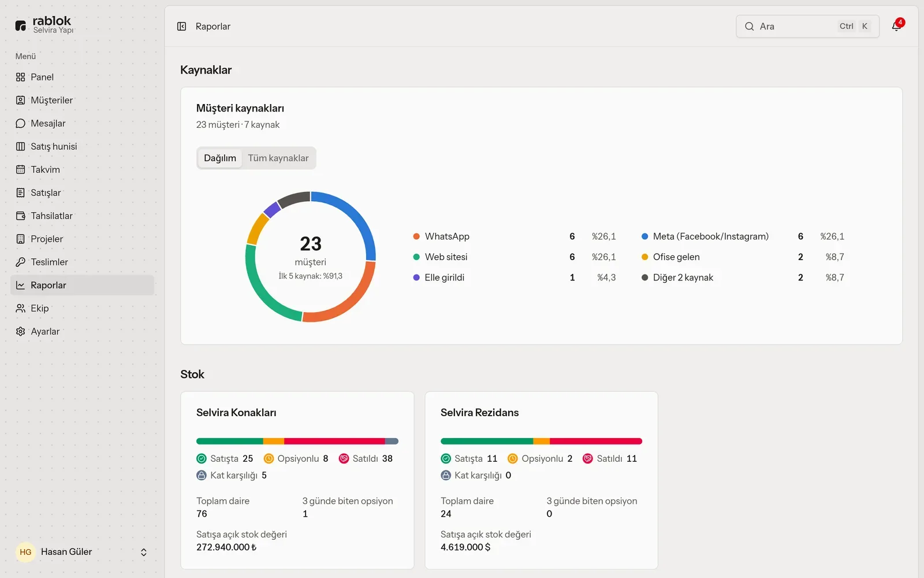Select the Teslimler menu item
924x578 pixels.
coord(82,262)
